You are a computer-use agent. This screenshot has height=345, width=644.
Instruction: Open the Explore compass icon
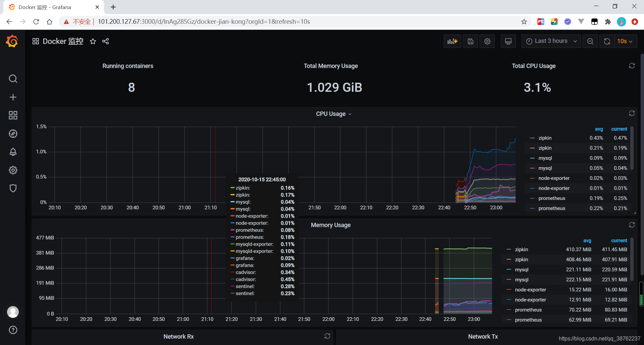[x=13, y=134]
